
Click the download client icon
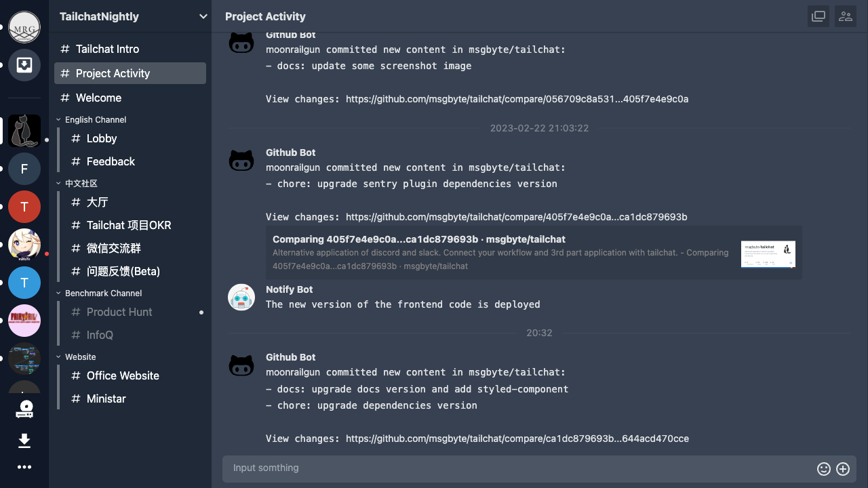[x=24, y=441]
